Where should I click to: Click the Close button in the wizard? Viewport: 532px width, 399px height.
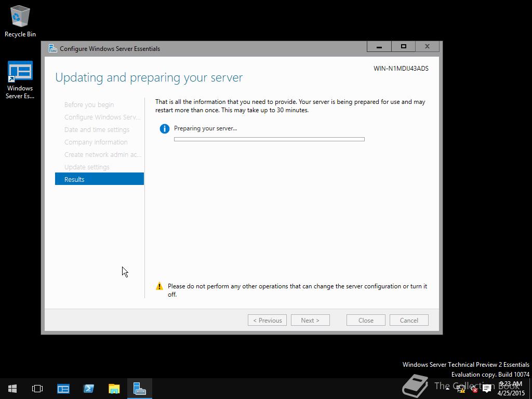coord(366,320)
